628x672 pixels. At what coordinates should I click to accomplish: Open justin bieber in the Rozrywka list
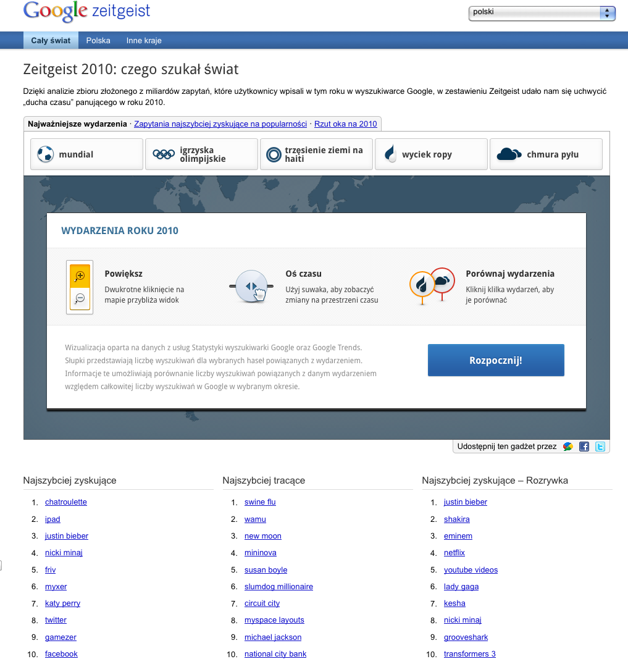click(x=466, y=502)
